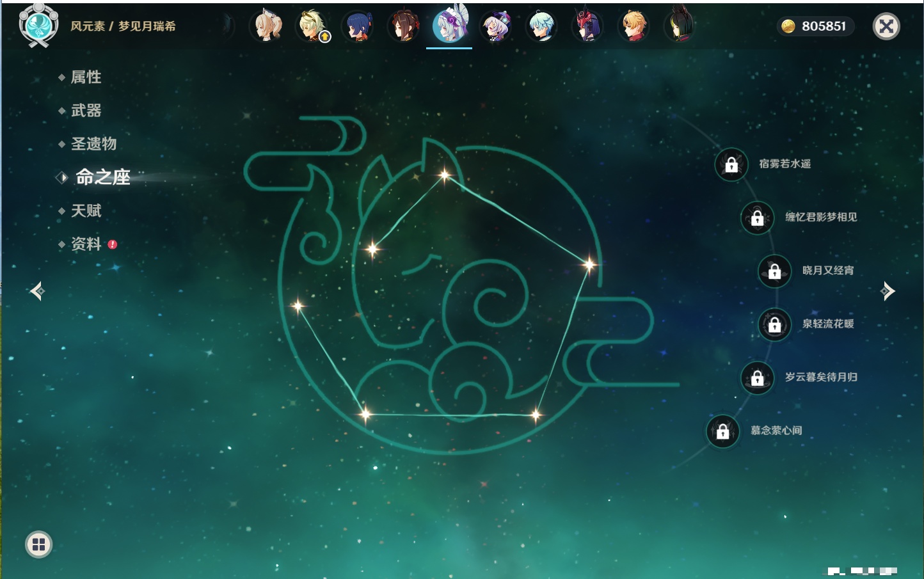Click the 岁云暮矣待月归 constellation label
924x579 pixels.
pos(822,377)
